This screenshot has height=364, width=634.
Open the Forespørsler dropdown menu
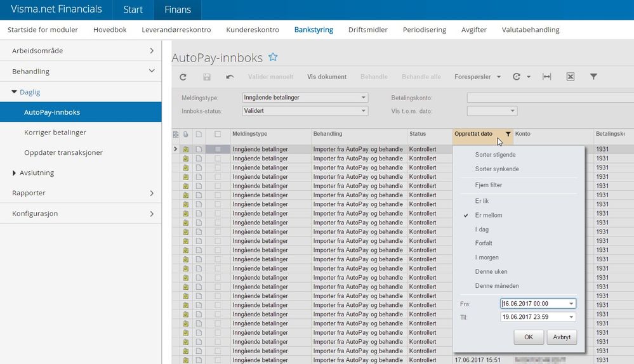pos(477,77)
